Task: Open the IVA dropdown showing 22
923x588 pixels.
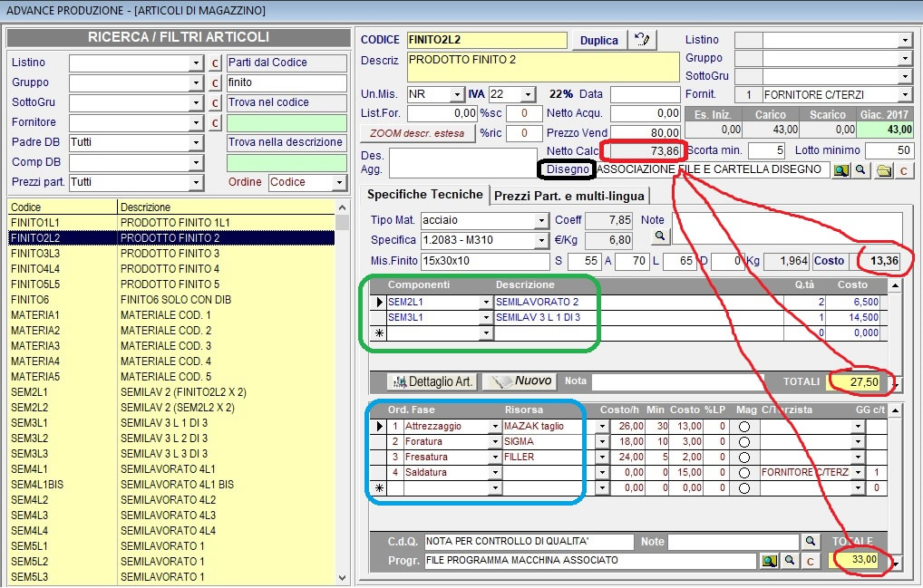Action: [x=528, y=94]
